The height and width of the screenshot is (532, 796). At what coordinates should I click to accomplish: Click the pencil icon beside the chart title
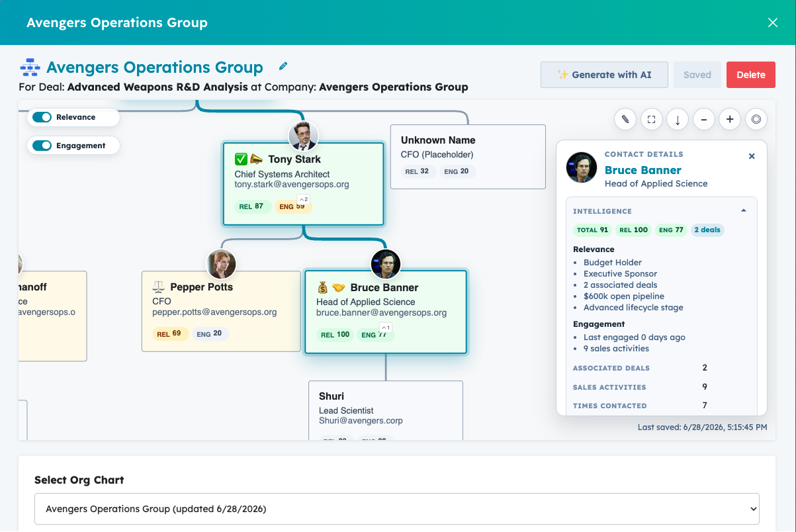point(283,66)
